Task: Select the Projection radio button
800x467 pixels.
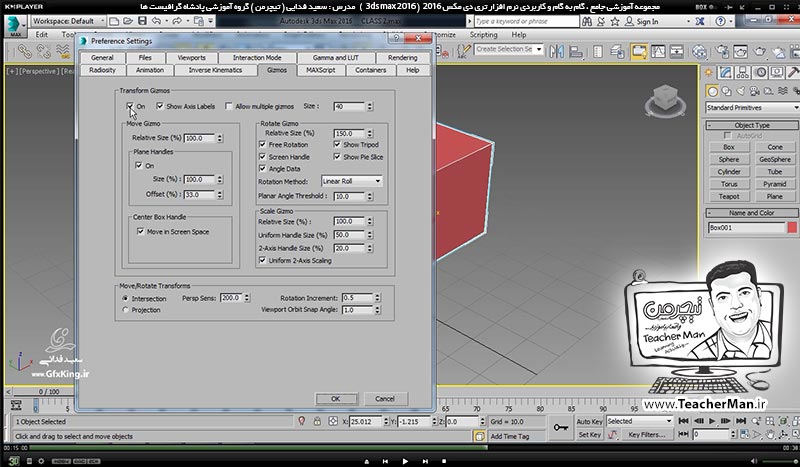Action: tap(126, 310)
